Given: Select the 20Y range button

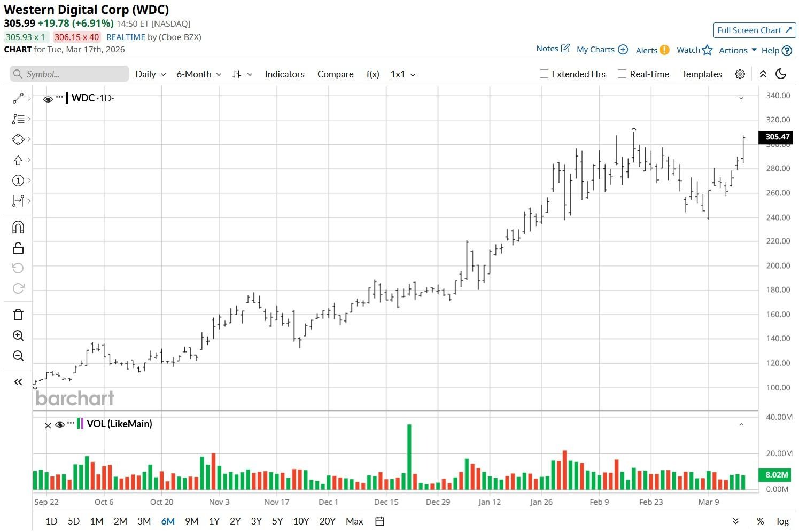Looking at the screenshot, I should [327, 521].
